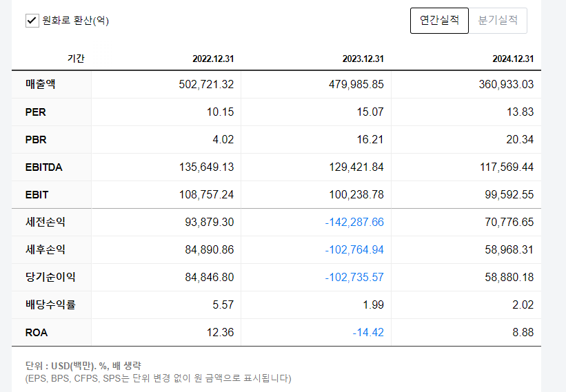Select the 세전손익 row label
The image size is (566, 392).
coord(45,222)
